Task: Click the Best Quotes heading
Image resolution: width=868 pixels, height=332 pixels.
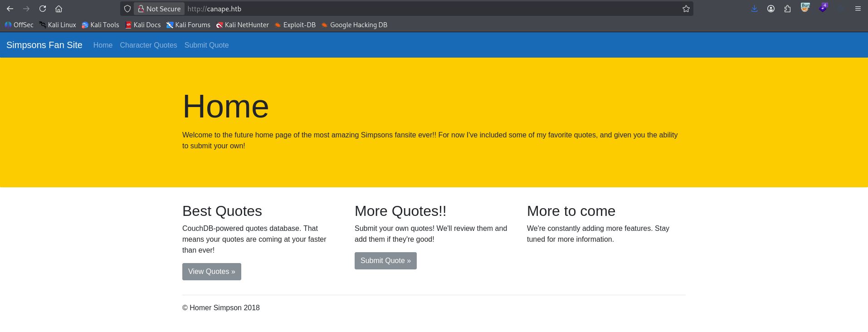Action: coord(222,211)
